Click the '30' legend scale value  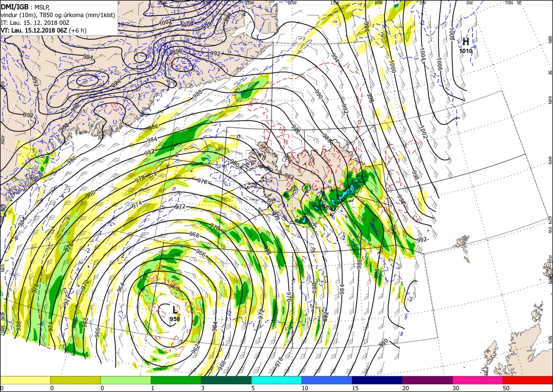coord(456,389)
